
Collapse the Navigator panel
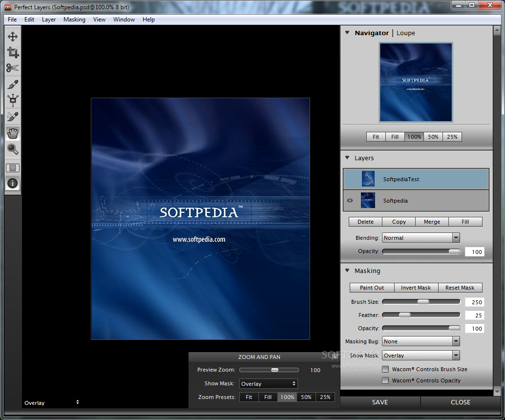[x=347, y=33]
